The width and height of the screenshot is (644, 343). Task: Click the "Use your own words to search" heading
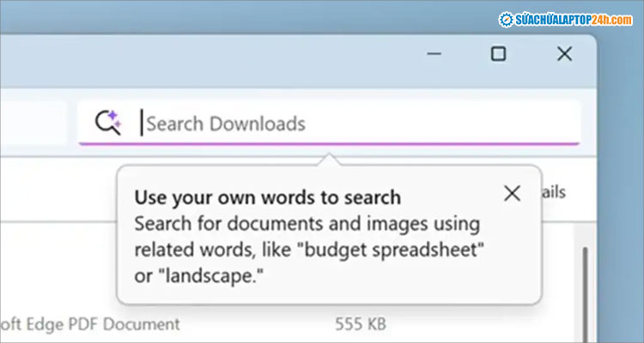click(x=267, y=197)
